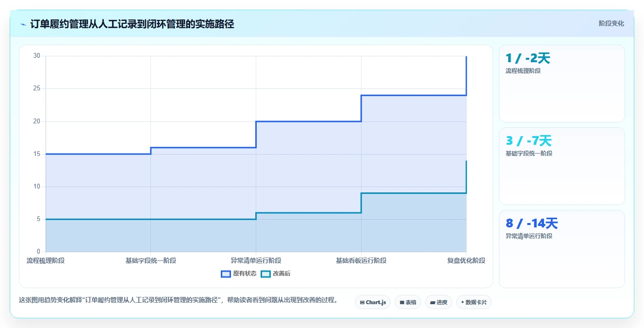The width and height of the screenshot is (644, 328).
Task: Click the 复盘优化阶段 x-axis label
Action: (x=466, y=260)
